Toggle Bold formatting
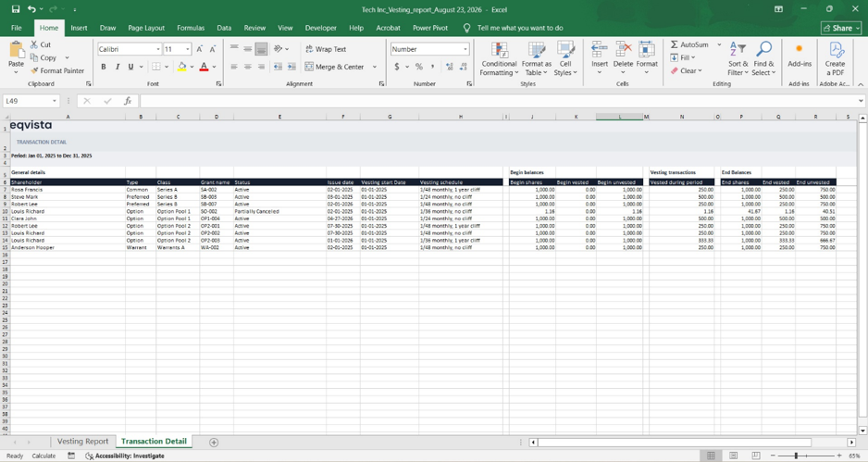868x462 pixels. tap(104, 67)
